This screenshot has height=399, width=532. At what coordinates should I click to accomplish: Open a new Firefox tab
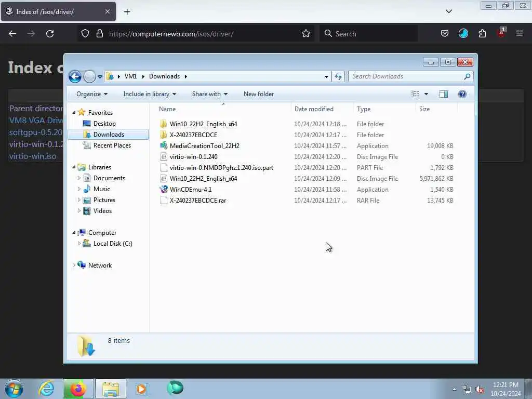pos(127,12)
